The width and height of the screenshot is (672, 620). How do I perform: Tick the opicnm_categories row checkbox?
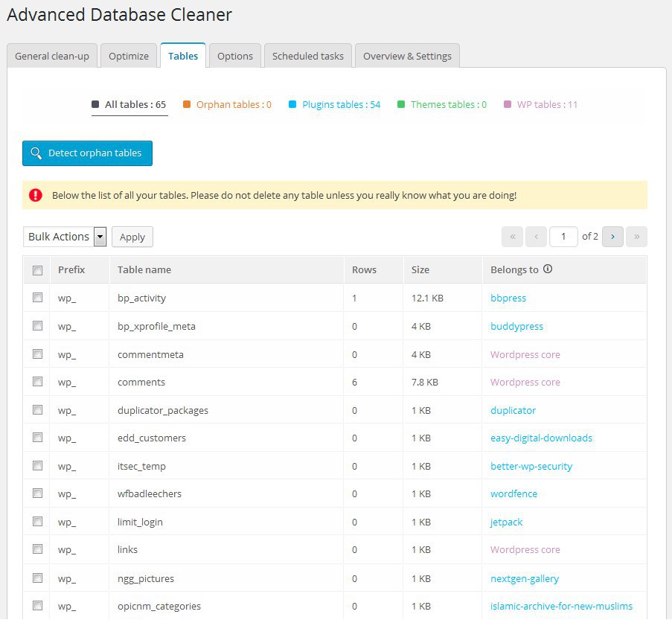38,605
